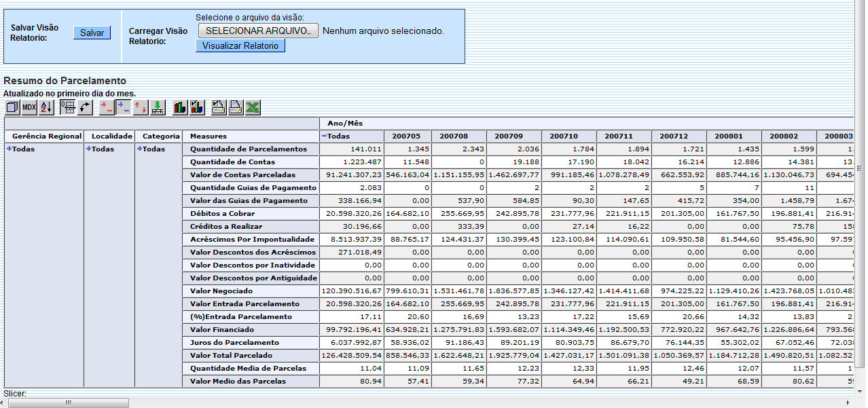Click the show parent members icon
868x408 pixels.
pyautogui.click(x=67, y=107)
